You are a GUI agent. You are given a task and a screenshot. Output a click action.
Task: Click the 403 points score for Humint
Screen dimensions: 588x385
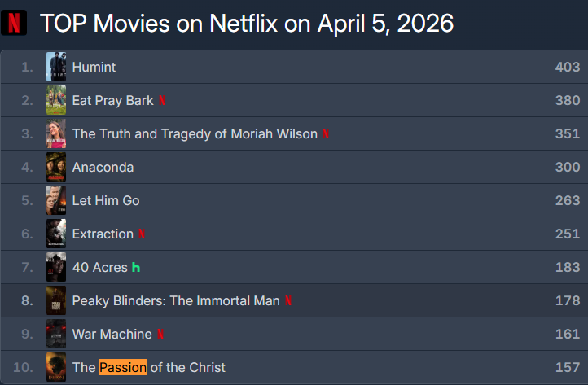coord(567,67)
